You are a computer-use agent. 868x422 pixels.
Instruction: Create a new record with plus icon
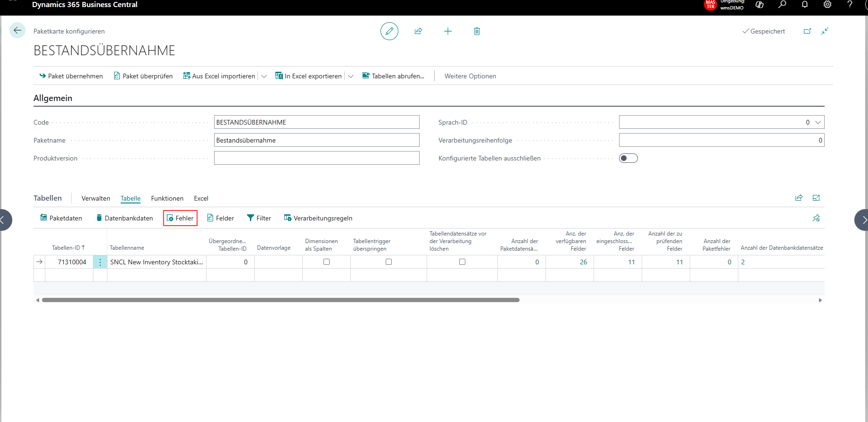pos(448,31)
